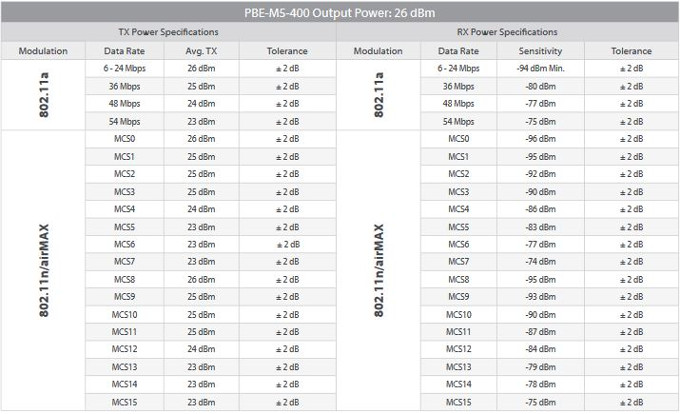Click the '-94 dBm Min.' sensitivity cell
Viewport: 680px width, 414px height.
click(x=540, y=68)
